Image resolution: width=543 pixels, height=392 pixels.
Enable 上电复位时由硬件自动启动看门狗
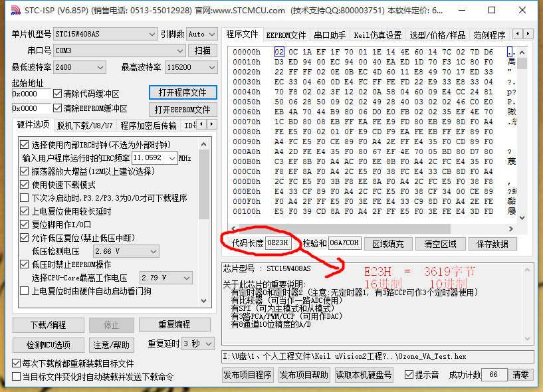(x=24, y=291)
